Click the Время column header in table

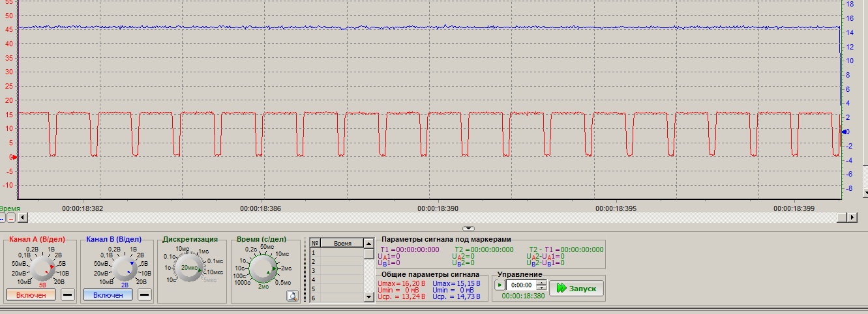click(x=342, y=243)
